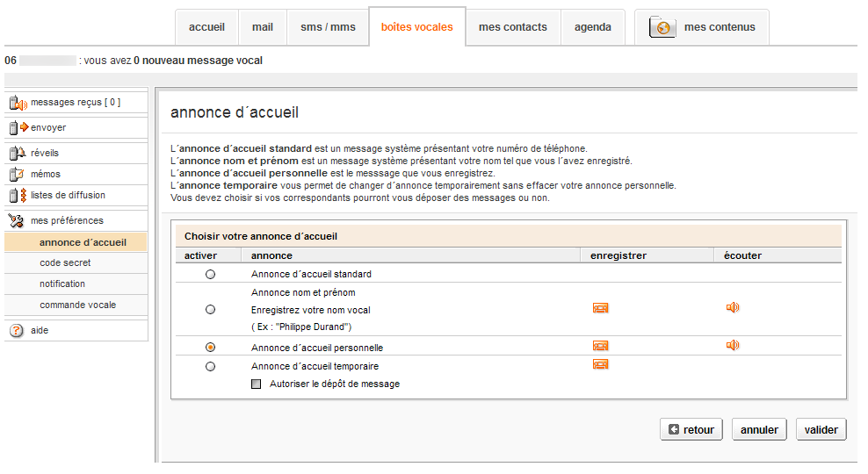Click the réveils icon in sidebar
The image size is (868, 474).
click(18, 154)
